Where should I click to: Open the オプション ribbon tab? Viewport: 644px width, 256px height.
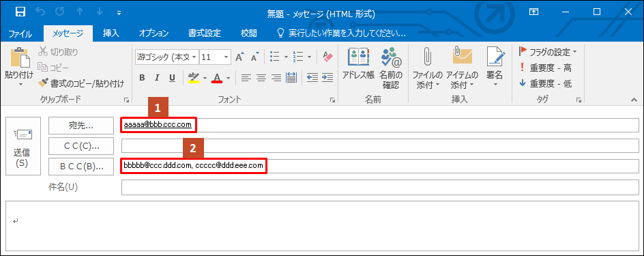point(153,33)
